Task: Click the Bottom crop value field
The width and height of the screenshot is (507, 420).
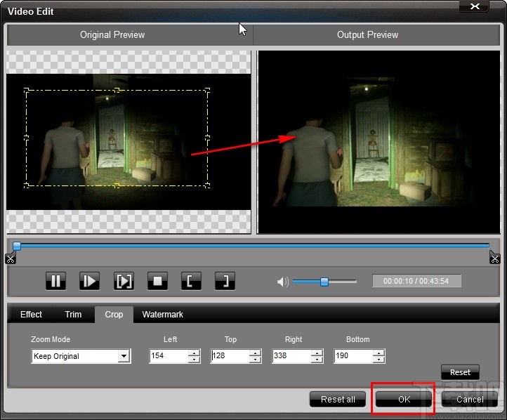Action: click(353, 355)
